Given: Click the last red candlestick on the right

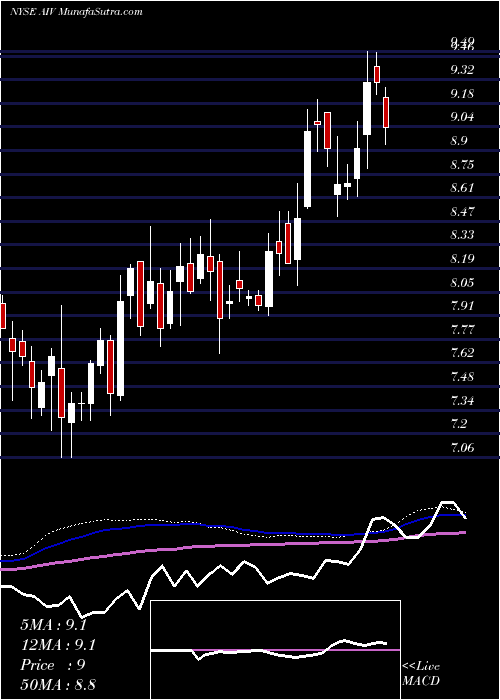Looking at the screenshot, I should click(386, 112).
